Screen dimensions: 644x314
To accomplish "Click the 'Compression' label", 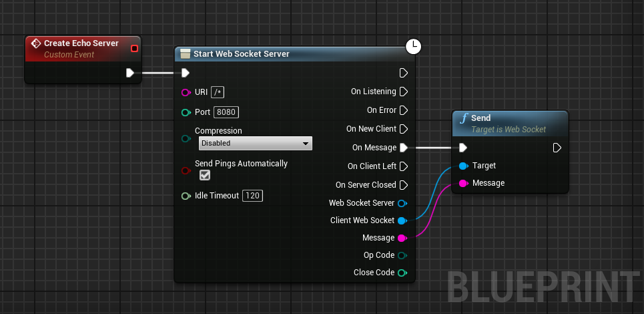I will [x=218, y=131].
